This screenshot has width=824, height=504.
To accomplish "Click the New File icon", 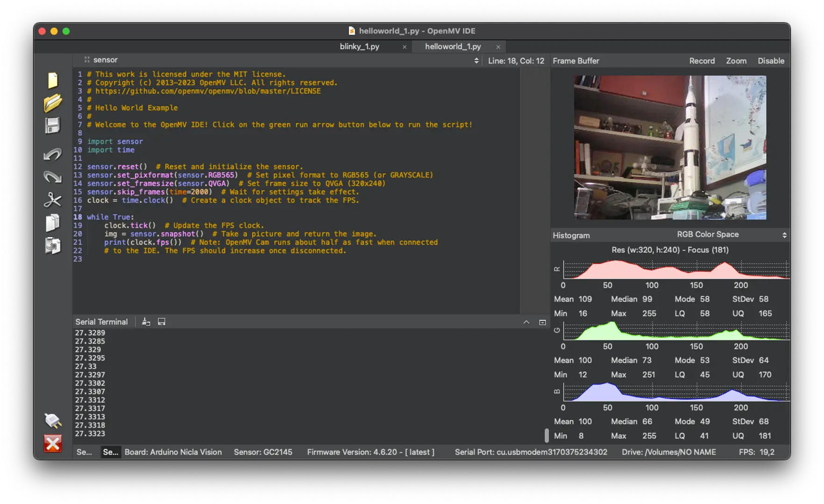I will pos(53,80).
